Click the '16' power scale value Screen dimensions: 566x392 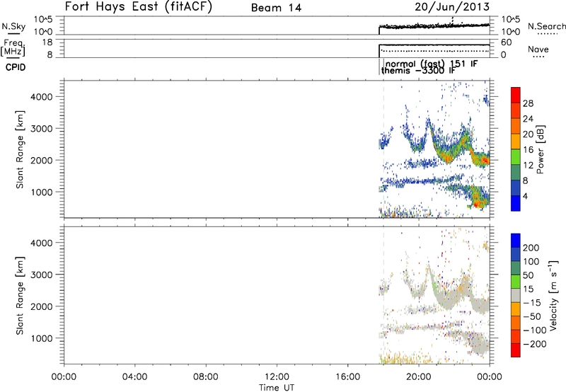click(x=528, y=150)
